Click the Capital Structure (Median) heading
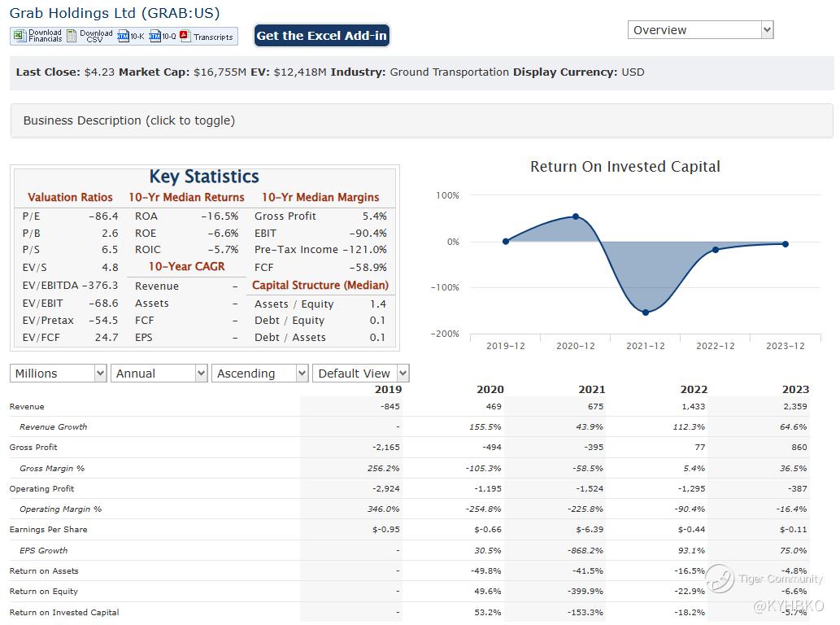The width and height of the screenshot is (840, 625). tap(320, 285)
